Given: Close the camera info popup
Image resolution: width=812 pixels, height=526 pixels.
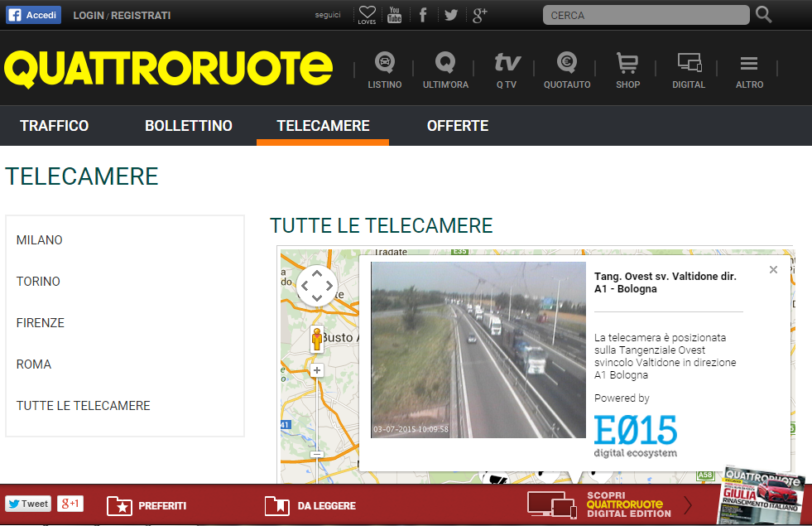Looking at the screenshot, I should click(773, 270).
